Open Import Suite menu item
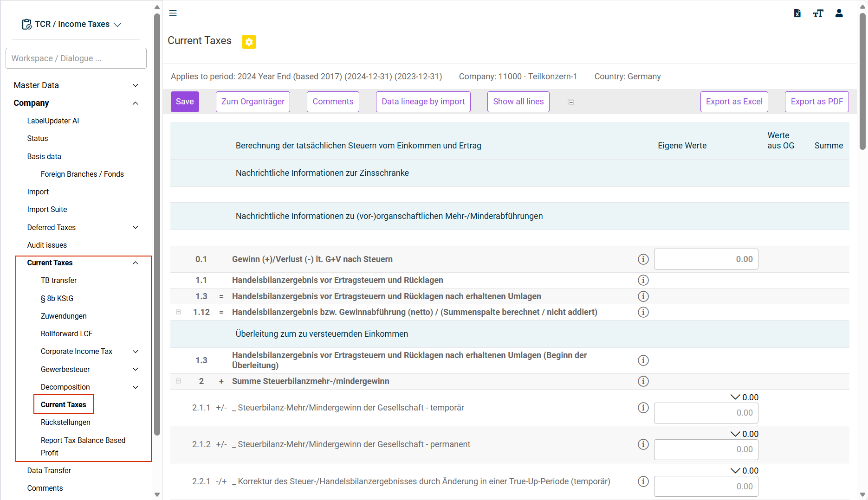 (x=47, y=210)
